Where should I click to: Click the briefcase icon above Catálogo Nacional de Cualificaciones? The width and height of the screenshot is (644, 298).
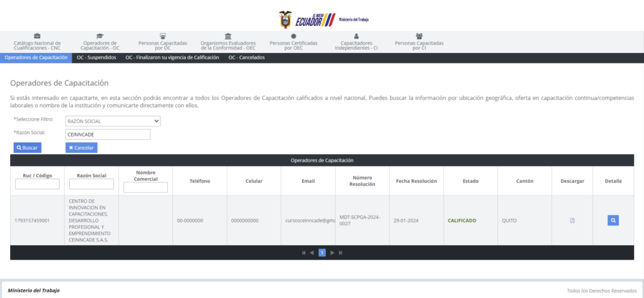(37, 36)
